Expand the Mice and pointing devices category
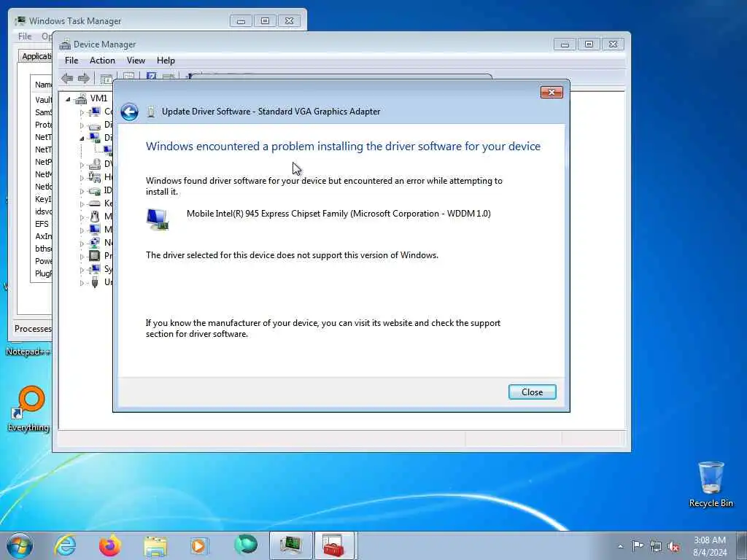This screenshot has height=560, width=747. (x=82, y=217)
